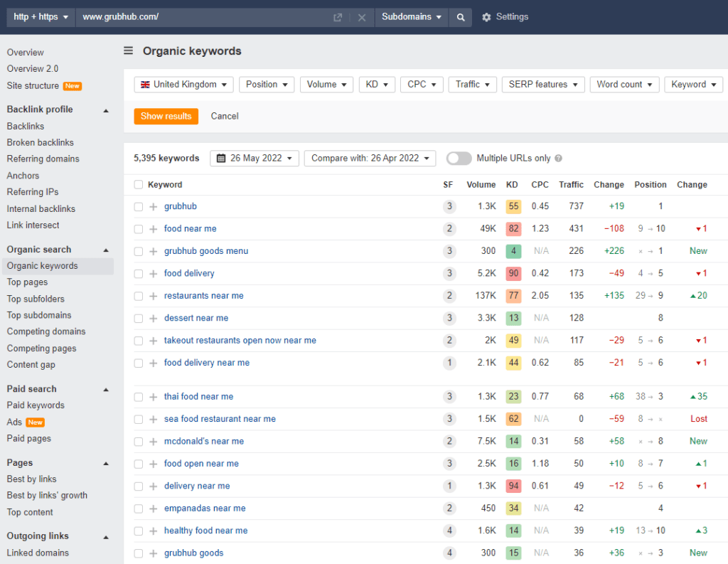
Task: Click KD score 55 for grubhub
Action: point(513,206)
